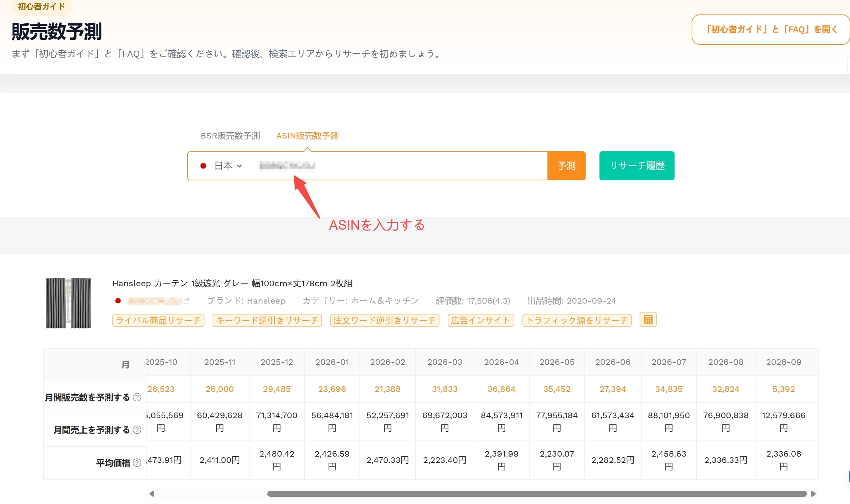Image resolution: width=850 pixels, height=504 pixels.
Task: Click average price 2,411.00円
Action: tap(220, 460)
